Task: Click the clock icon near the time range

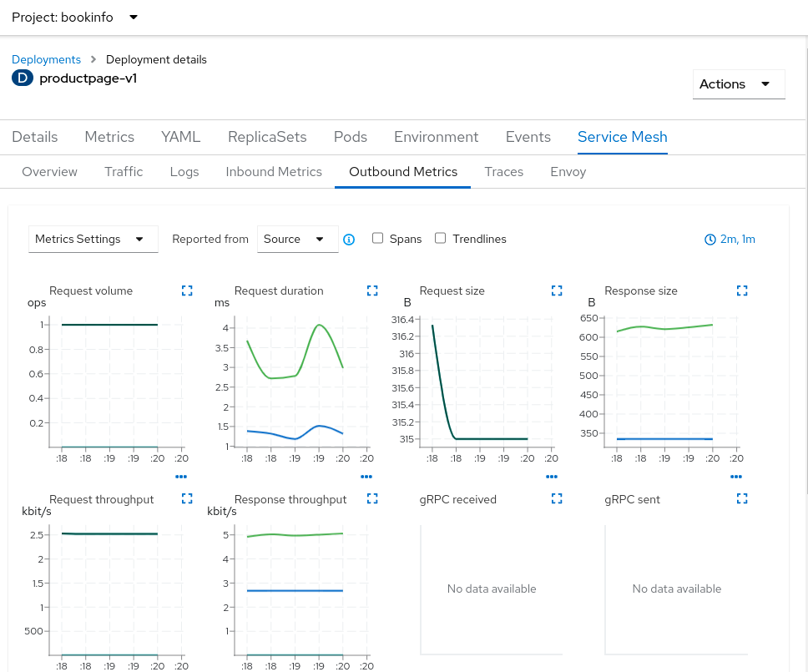Action: [709, 239]
